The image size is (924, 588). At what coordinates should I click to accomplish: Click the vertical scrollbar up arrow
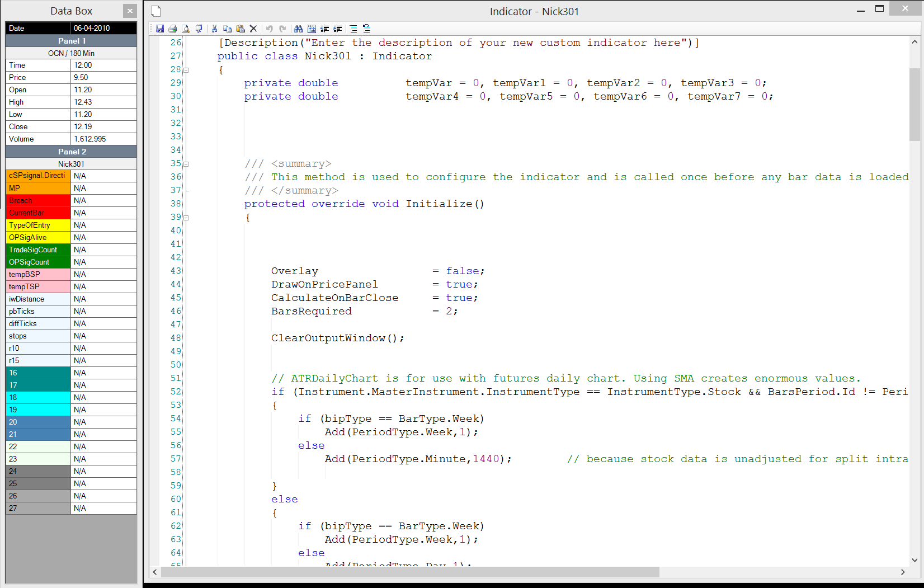pyautogui.click(x=914, y=42)
